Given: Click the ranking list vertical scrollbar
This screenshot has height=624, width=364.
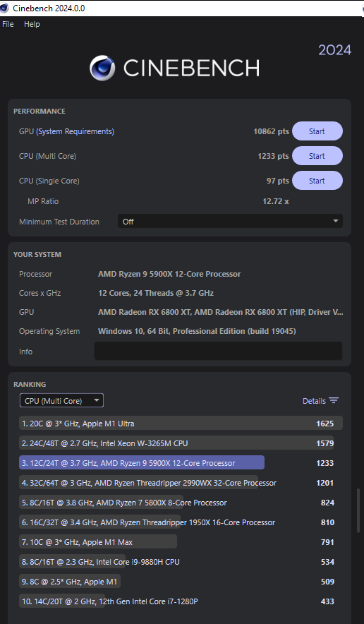Looking at the screenshot, I should [359, 510].
